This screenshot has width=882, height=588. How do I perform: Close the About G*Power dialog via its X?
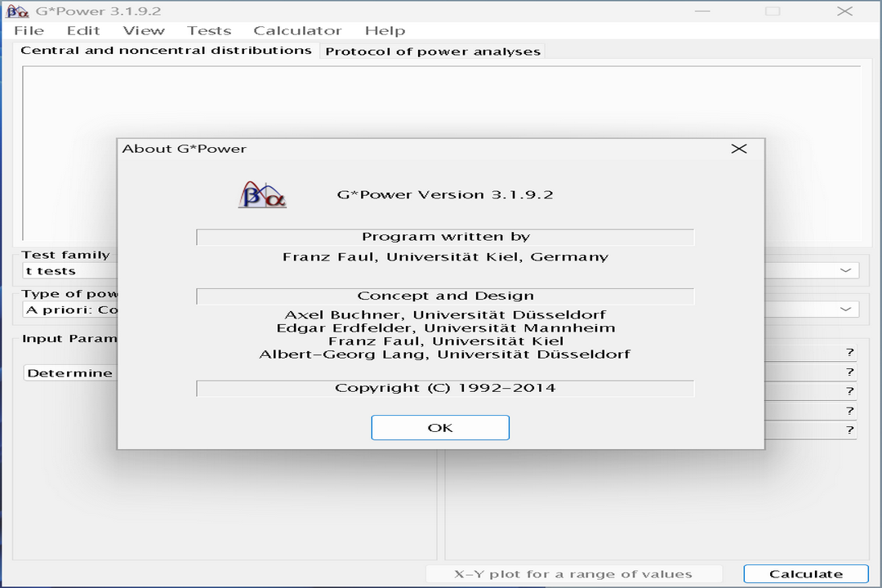739,149
